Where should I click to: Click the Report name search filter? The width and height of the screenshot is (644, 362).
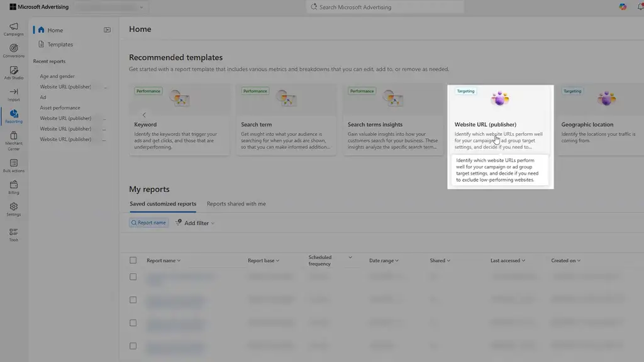click(x=148, y=222)
